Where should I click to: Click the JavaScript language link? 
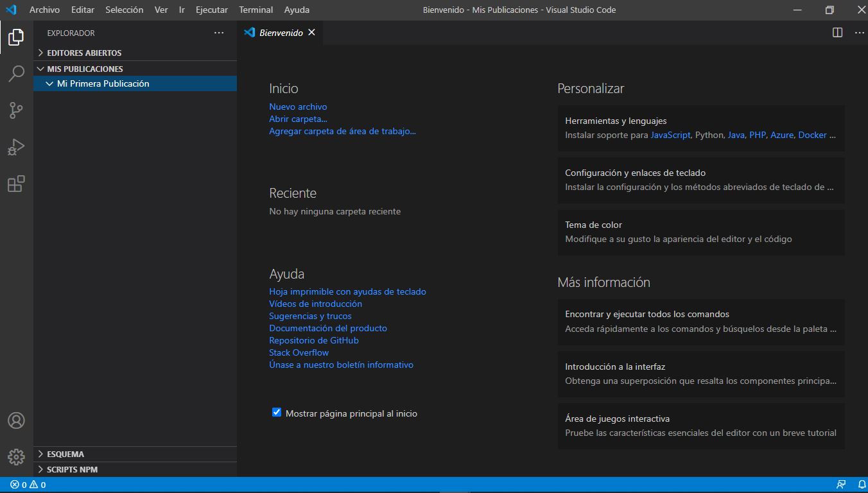(x=670, y=135)
